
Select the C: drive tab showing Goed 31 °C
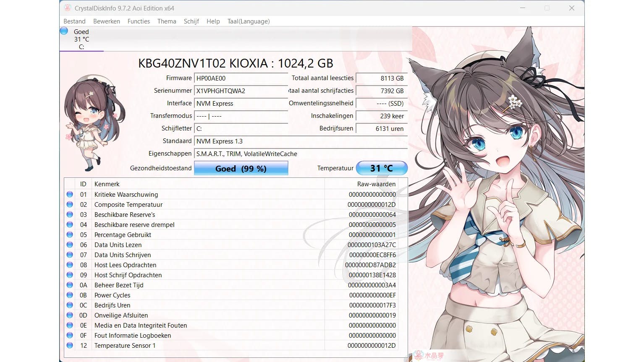click(81, 39)
